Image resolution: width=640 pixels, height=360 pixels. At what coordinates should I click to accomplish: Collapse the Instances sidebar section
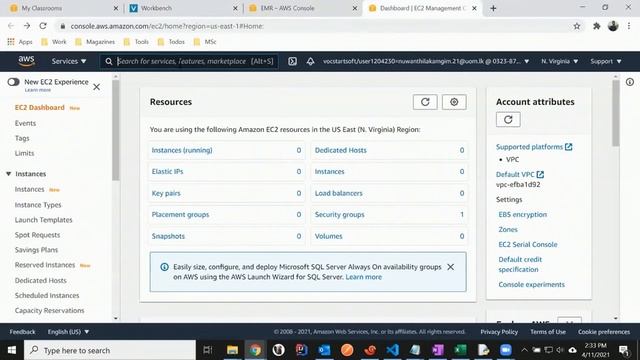pyautogui.click(x=9, y=174)
